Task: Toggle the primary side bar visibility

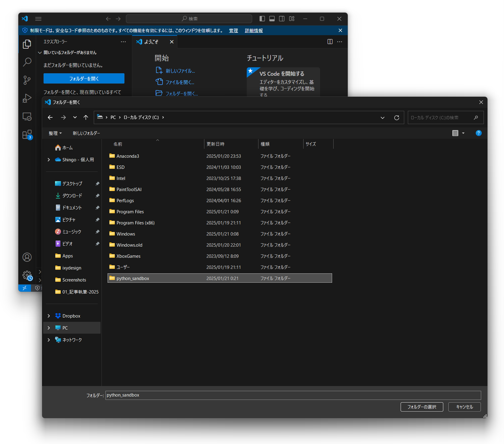Action: click(x=262, y=18)
